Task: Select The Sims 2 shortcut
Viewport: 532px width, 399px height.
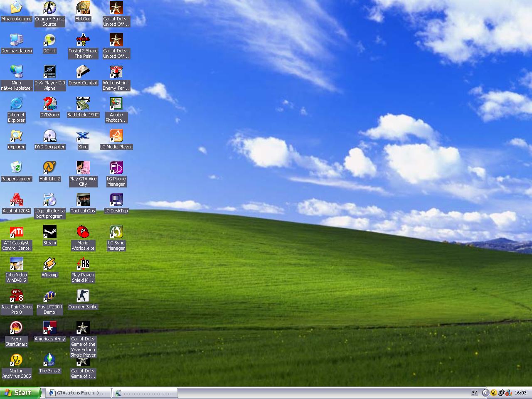Action: tap(49, 360)
